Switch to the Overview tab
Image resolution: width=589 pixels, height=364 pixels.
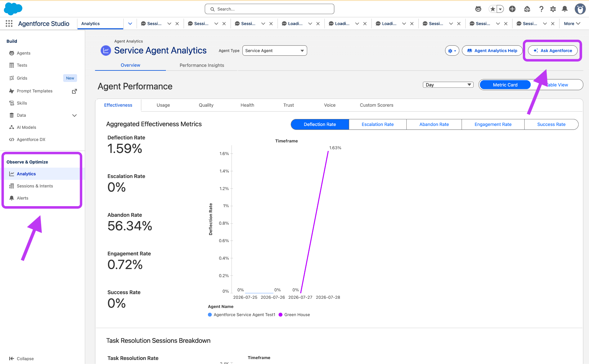130,65
